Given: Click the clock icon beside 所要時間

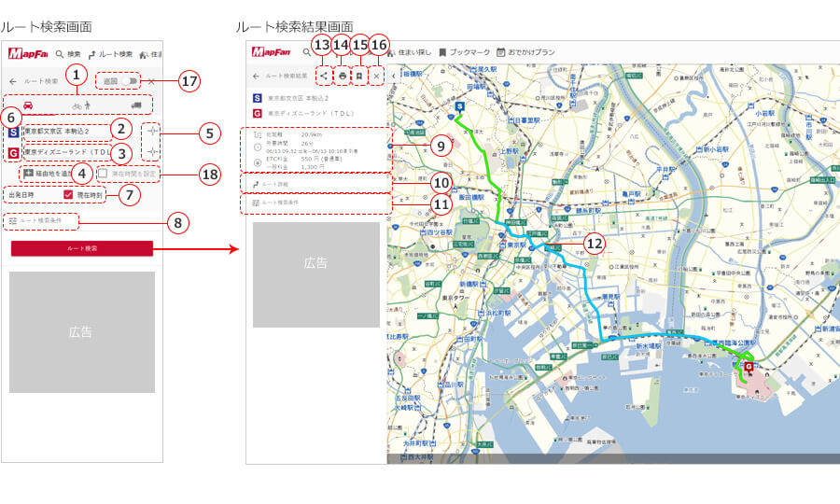Looking at the screenshot, I should click(x=258, y=147).
